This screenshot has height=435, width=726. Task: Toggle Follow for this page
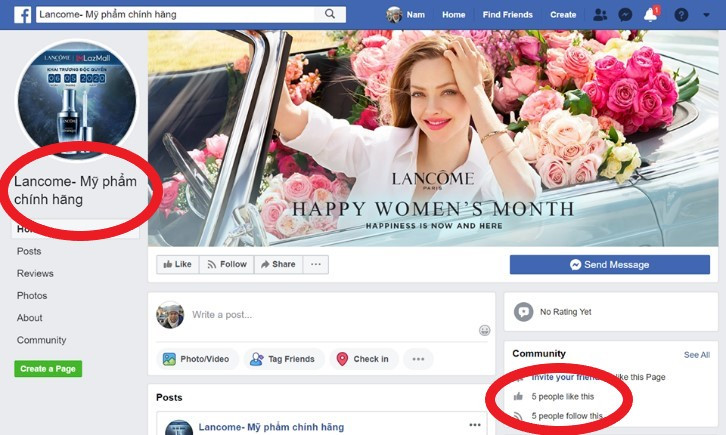[x=225, y=264]
